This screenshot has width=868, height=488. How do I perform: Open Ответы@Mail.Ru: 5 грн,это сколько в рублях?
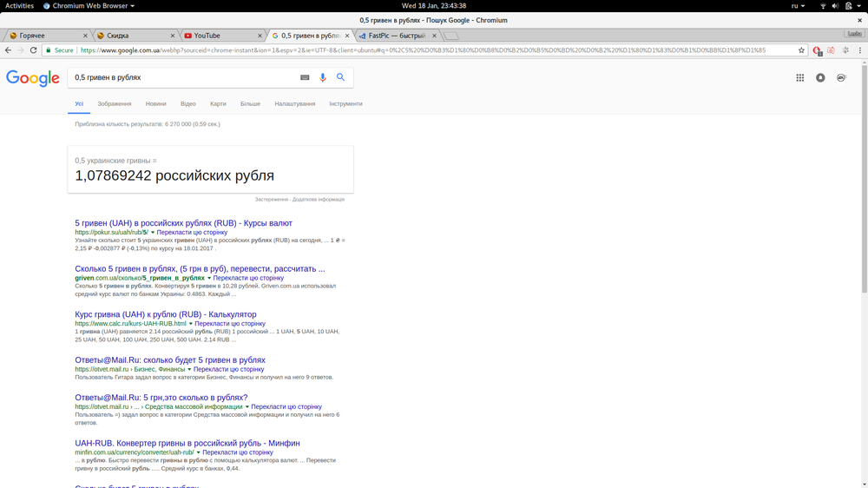[x=161, y=398]
